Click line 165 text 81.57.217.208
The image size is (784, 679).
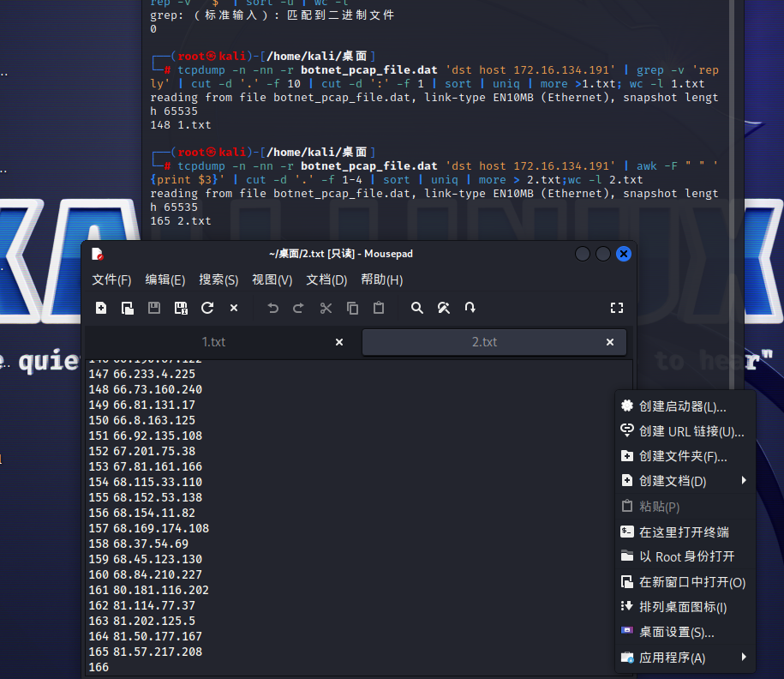(x=158, y=652)
